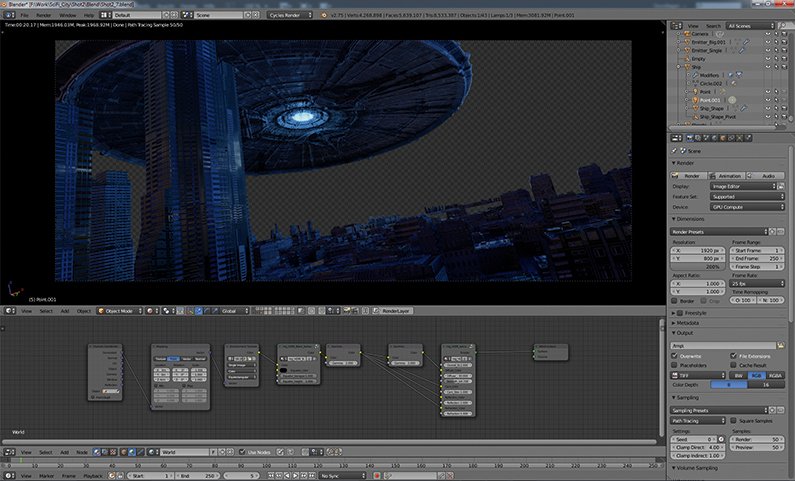Click the World shader type icon in node editor
Screen dimensions: 795x481
[132, 452]
